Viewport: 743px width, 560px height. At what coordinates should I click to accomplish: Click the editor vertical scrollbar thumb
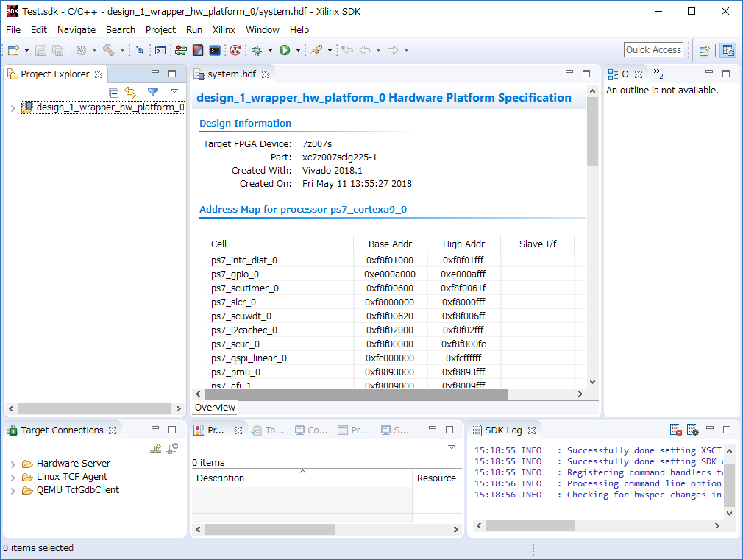(592, 131)
